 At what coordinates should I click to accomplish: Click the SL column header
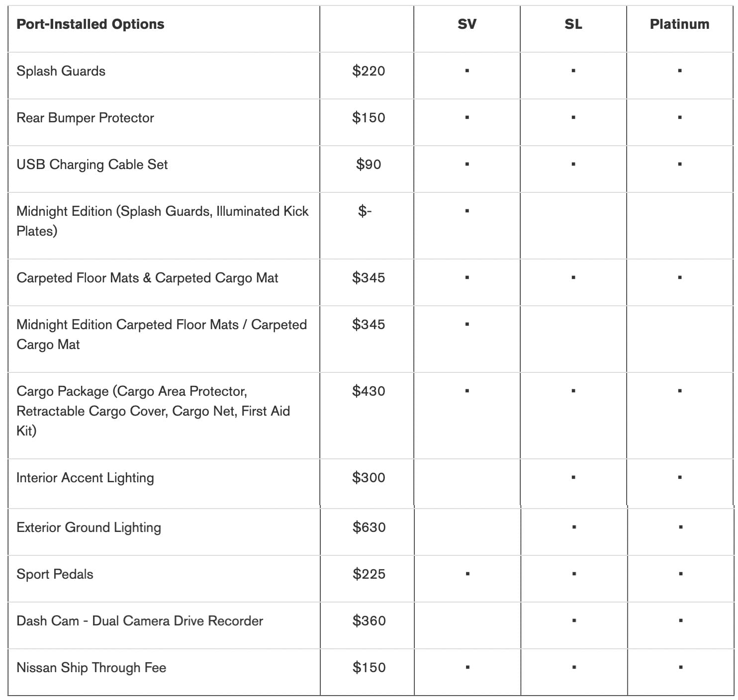coord(573,24)
